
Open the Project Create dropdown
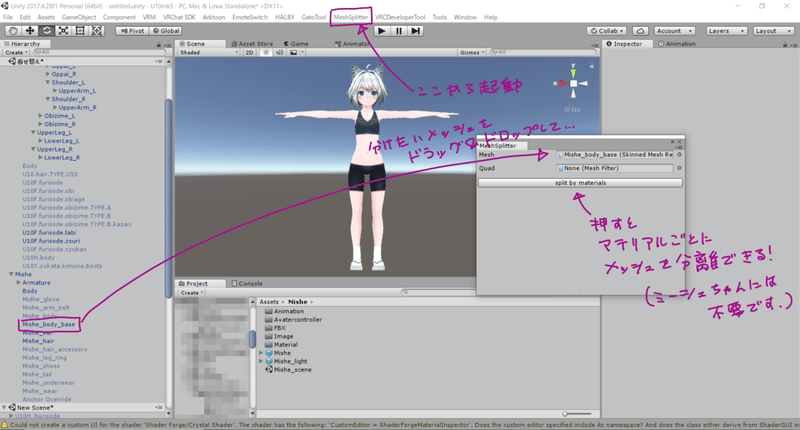(x=191, y=293)
